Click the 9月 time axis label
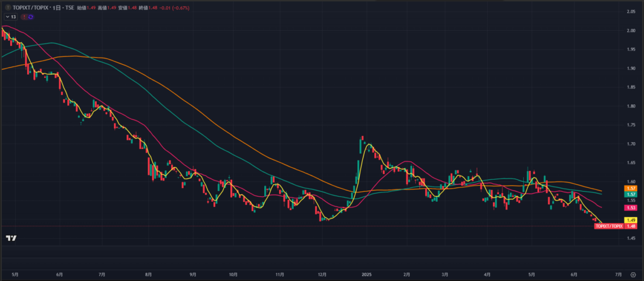This screenshot has width=644, height=281. pos(193,275)
